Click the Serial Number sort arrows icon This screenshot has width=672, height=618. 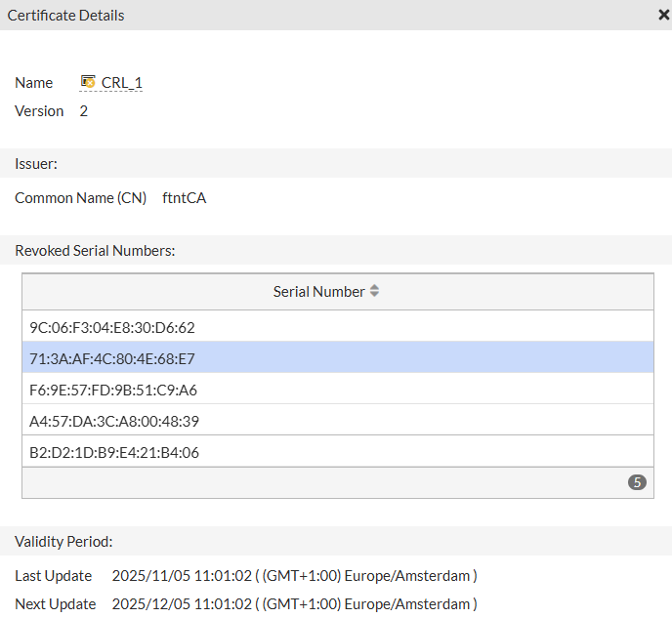[374, 291]
